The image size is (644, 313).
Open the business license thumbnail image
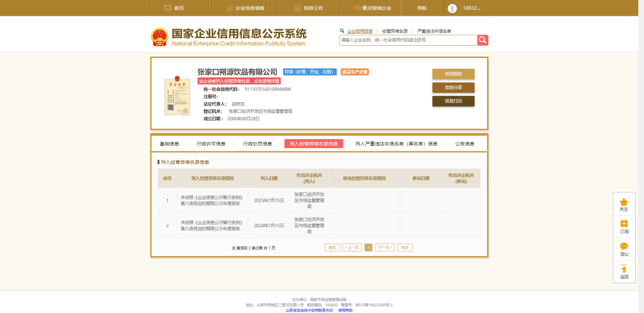pyautogui.click(x=177, y=97)
